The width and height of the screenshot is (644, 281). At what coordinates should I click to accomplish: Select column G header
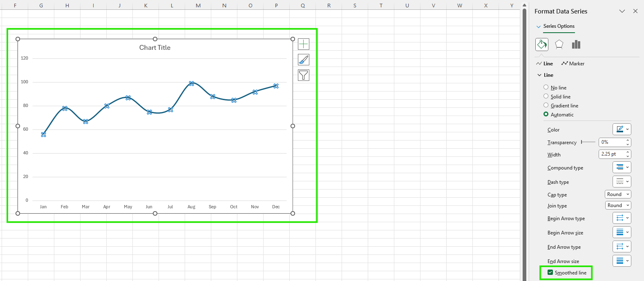point(41,5)
